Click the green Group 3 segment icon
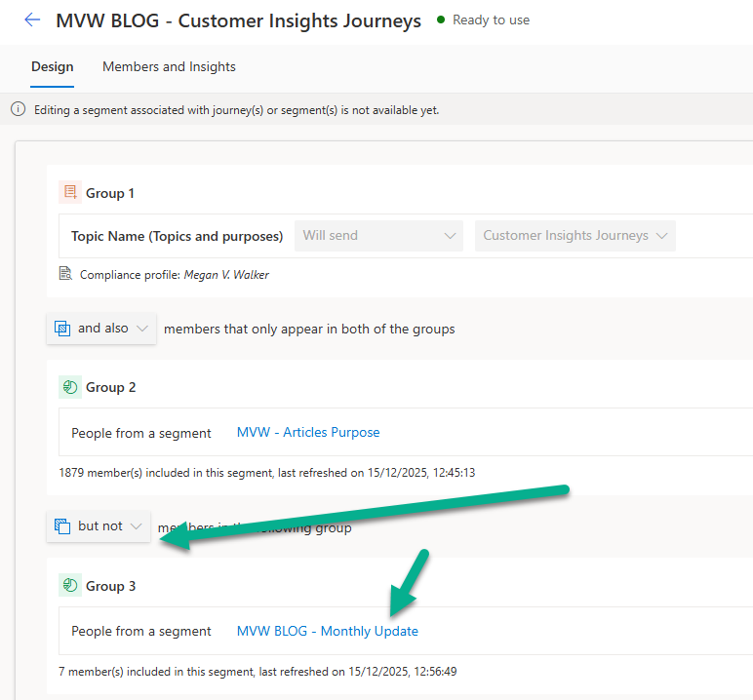The image size is (753, 700). (69, 586)
